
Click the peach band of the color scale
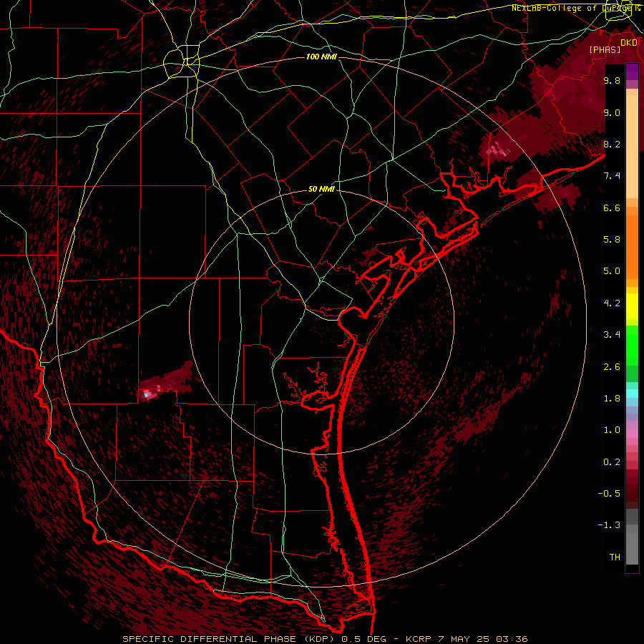coord(632,148)
